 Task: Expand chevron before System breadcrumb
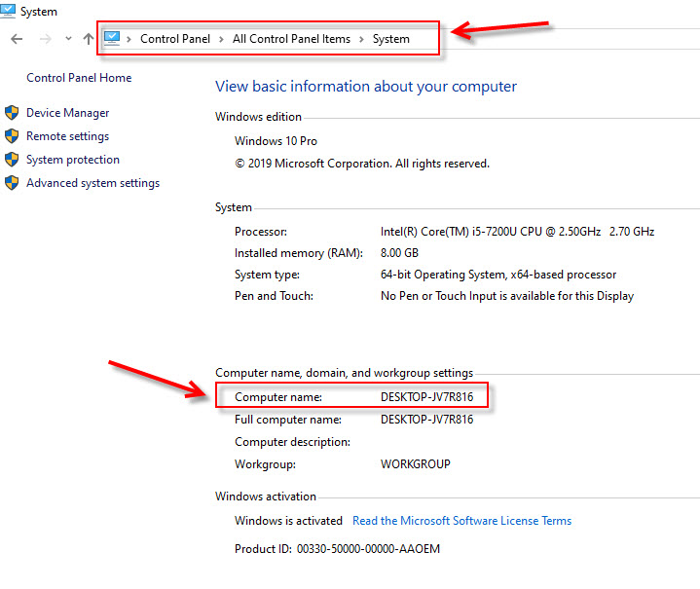click(x=361, y=39)
